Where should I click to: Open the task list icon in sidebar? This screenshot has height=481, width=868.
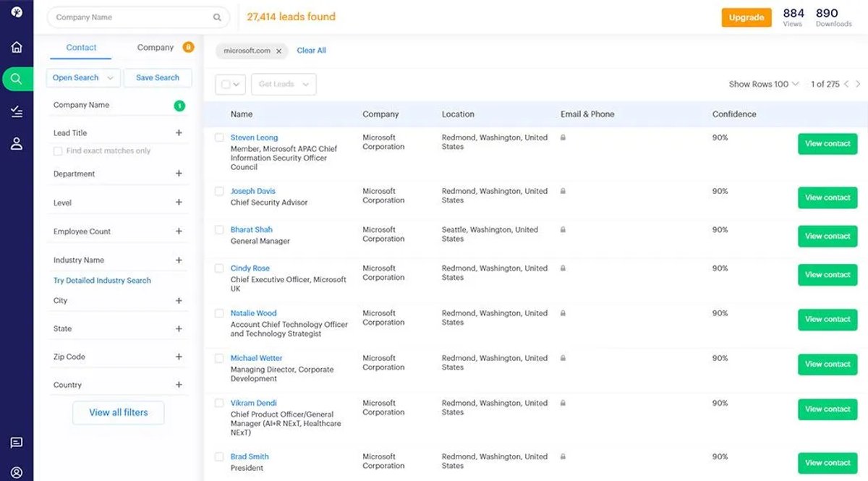pyautogui.click(x=17, y=111)
